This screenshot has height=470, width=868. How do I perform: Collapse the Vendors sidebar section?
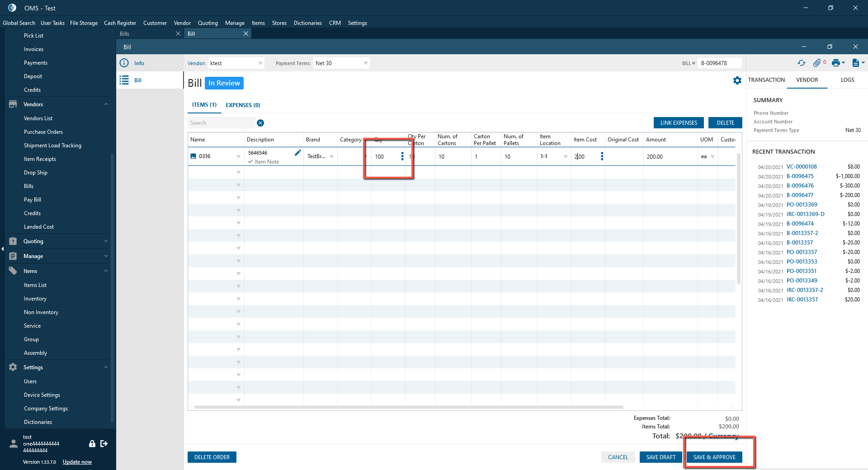(x=106, y=104)
